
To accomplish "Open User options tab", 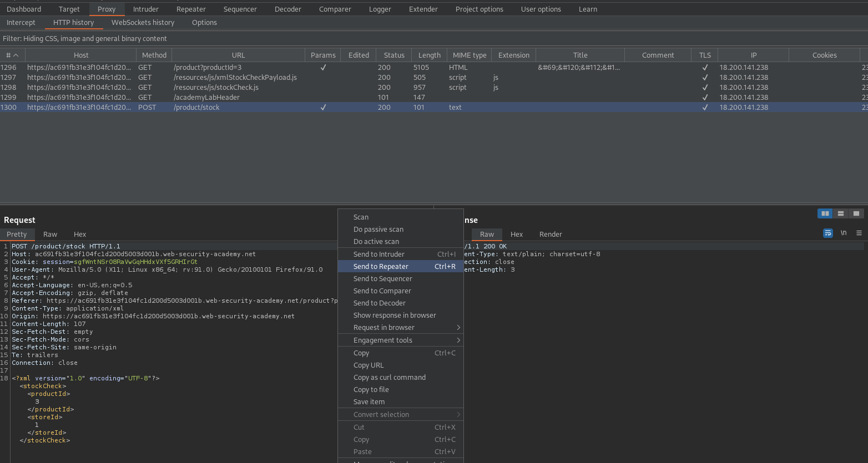I will coord(541,9).
